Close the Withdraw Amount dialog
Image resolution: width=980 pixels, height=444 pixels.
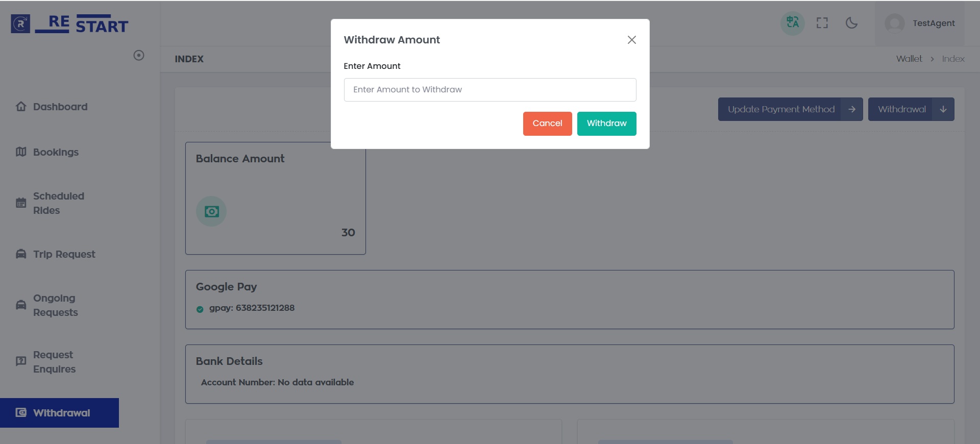[x=631, y=40]
